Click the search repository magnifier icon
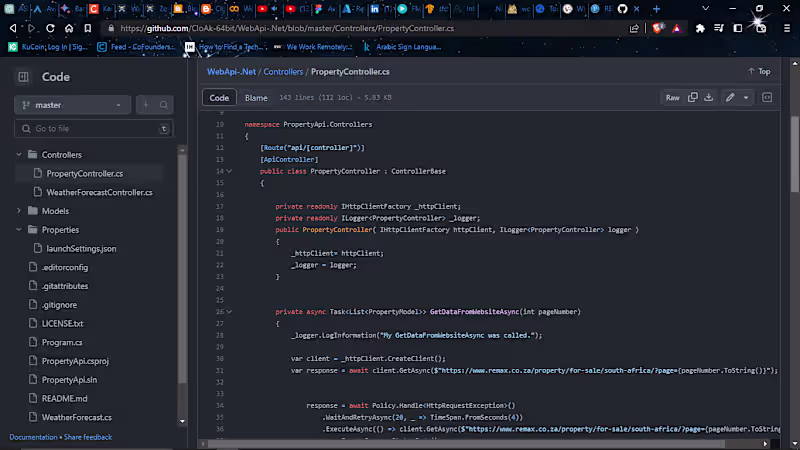This screenshot has height=450, width=800. [163, 105]
